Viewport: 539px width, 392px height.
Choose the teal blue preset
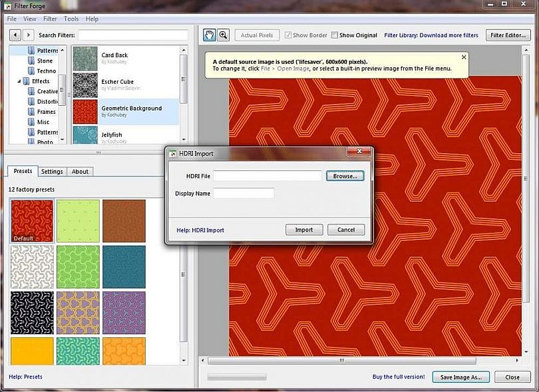click(124, 267)
